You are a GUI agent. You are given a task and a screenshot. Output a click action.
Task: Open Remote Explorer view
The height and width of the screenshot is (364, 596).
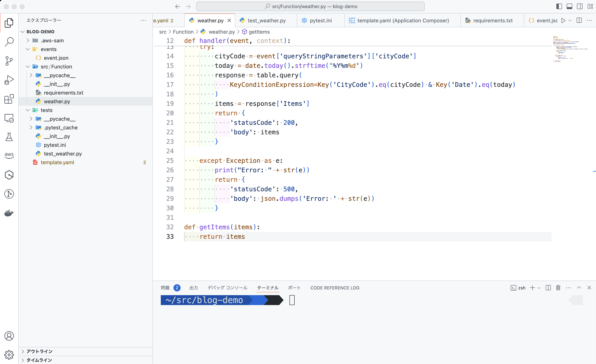9,118
